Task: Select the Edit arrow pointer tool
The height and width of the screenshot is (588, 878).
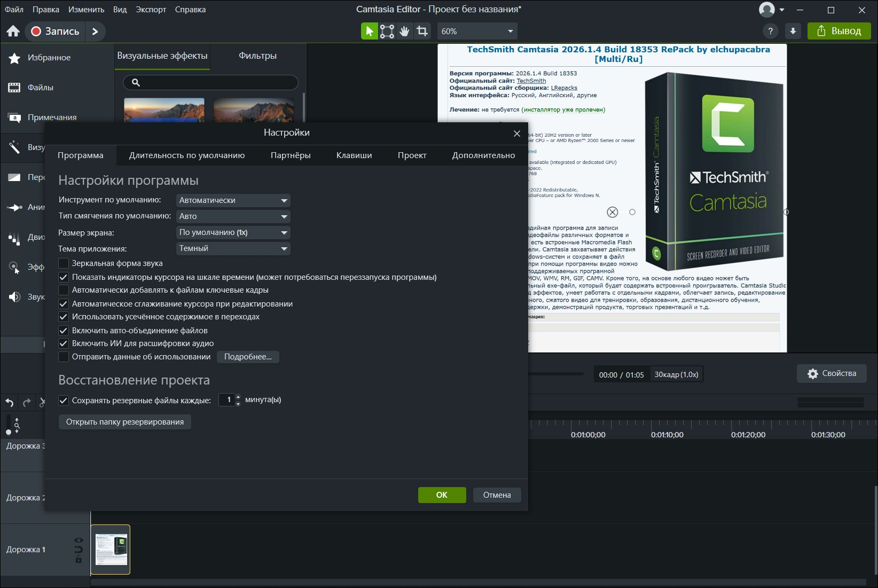Action: click(x=369, y=31)
